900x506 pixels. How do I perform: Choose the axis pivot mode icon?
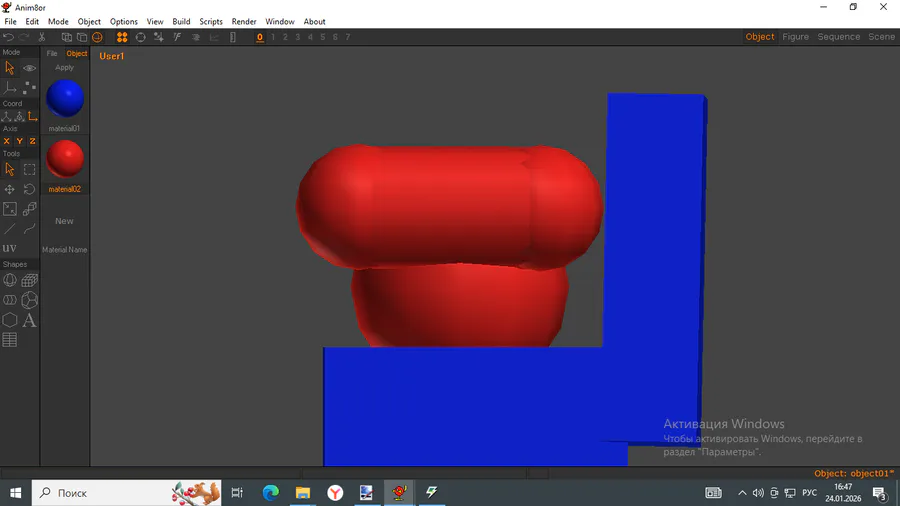pos(10,88)
